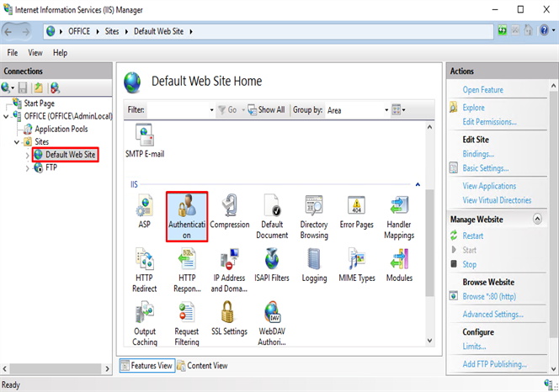Open the Help question mark icon
This screenshot has width=559, height=392.
click(544, 30)
